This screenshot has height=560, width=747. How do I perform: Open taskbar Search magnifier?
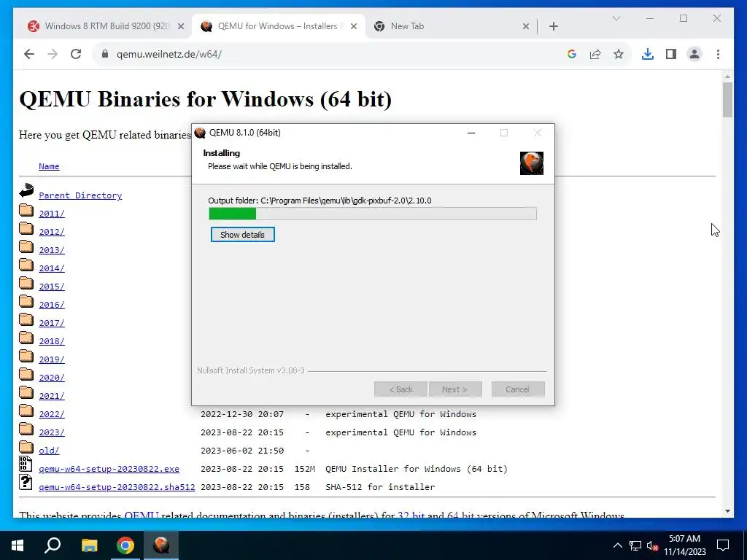point(53,545)
